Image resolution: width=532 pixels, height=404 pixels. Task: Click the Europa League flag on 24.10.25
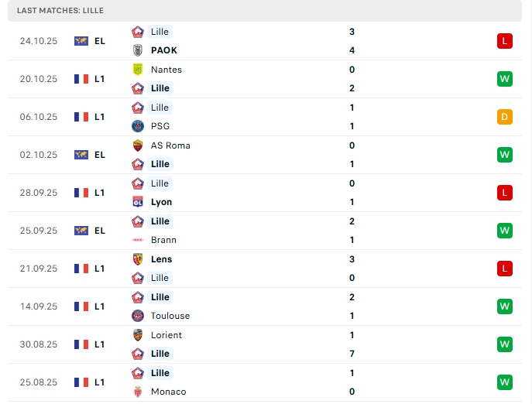click(x=81, y=41)
